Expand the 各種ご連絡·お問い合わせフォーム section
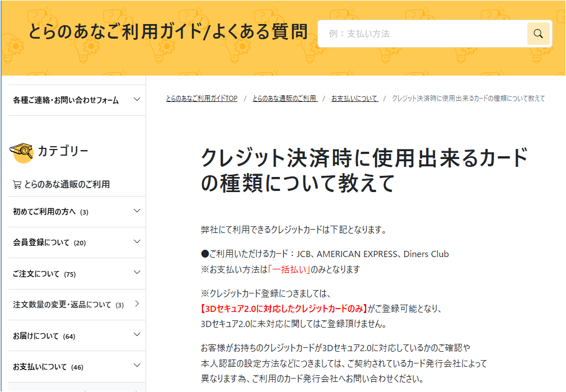This screenshot has height=392, width=566. [x=137, y=100]
